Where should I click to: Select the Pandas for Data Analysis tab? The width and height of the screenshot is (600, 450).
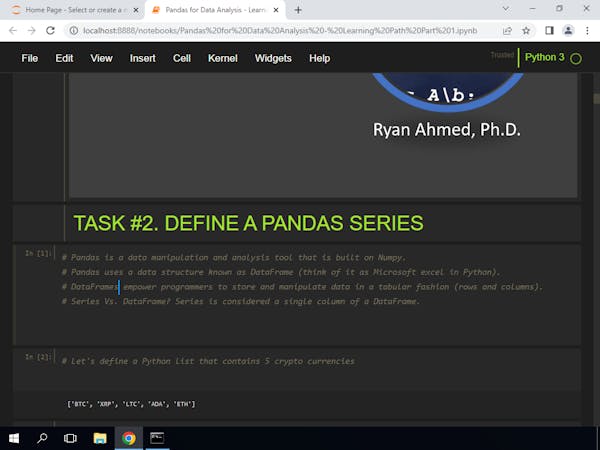pyautogui.click(x=214, y=10)
